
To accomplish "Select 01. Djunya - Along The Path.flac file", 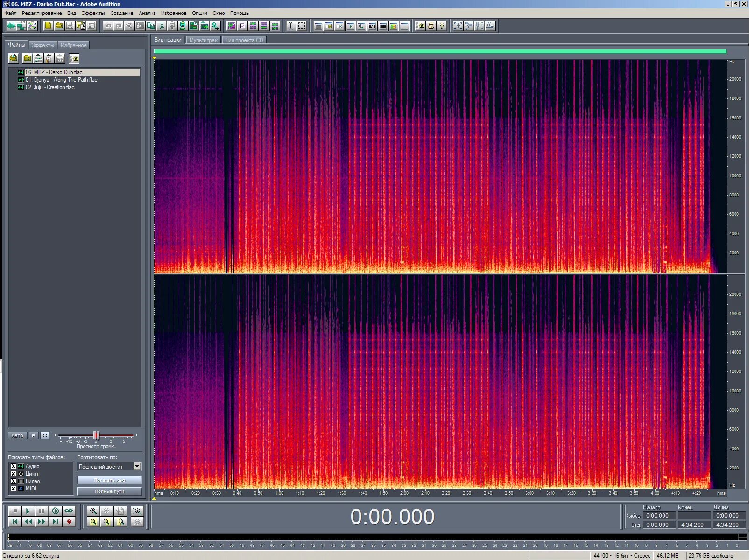I will coord(61,80).
